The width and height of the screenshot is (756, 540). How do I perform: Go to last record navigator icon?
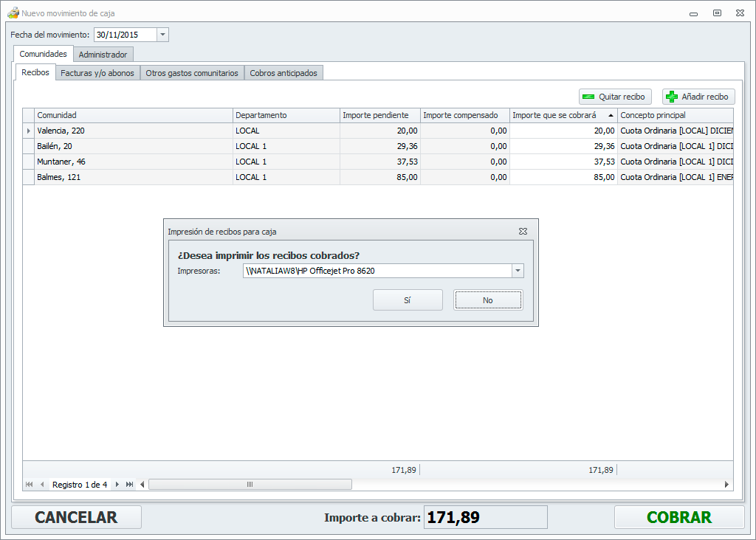click(129, 485)
